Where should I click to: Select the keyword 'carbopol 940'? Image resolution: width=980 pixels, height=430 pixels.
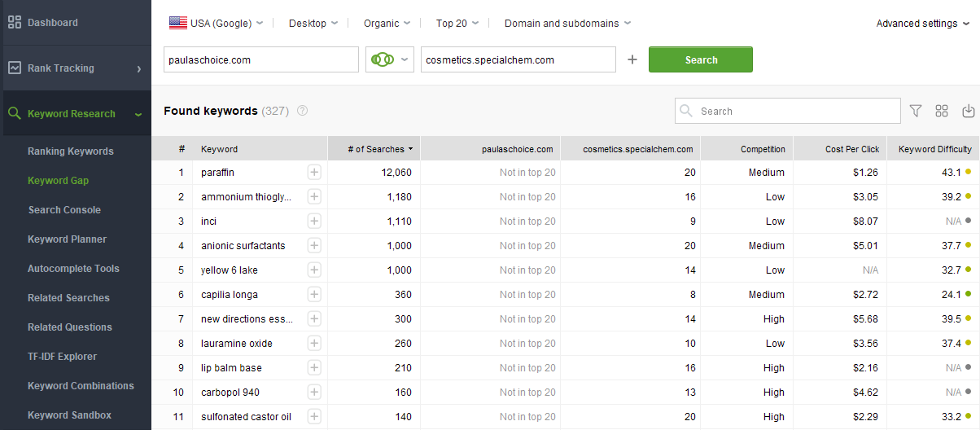click(230, 393)
